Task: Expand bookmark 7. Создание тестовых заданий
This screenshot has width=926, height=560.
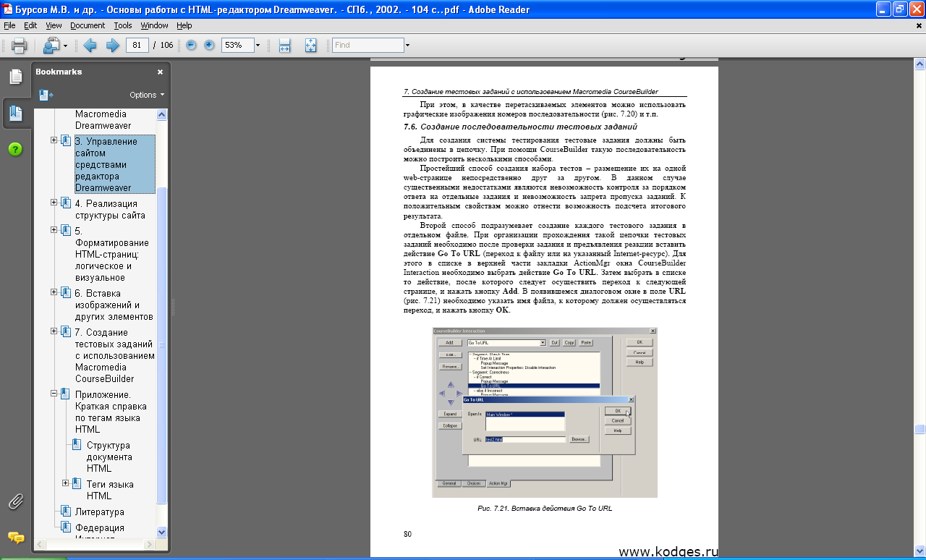Action: coord(54,331)
